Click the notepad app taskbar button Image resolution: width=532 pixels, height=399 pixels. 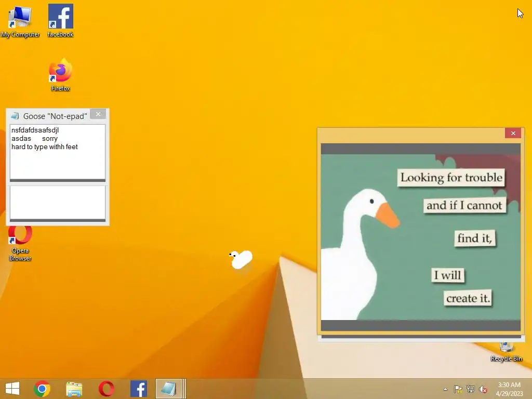(170, 389)
